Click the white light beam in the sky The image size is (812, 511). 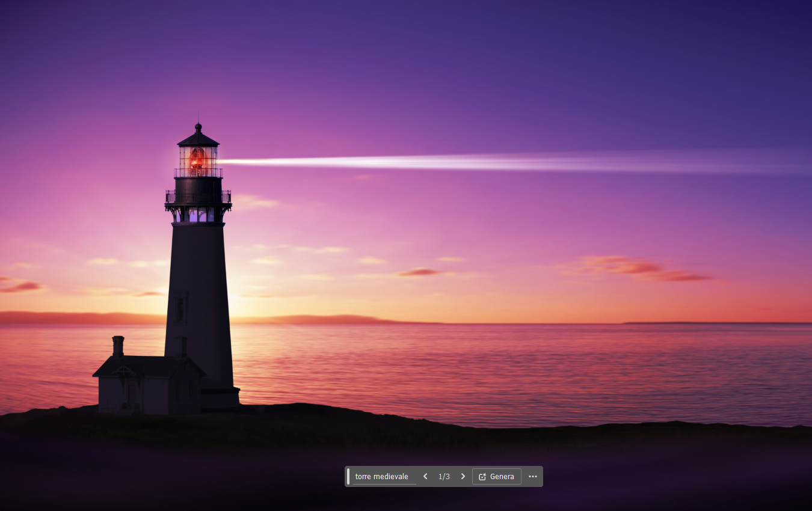pos(481,162)
